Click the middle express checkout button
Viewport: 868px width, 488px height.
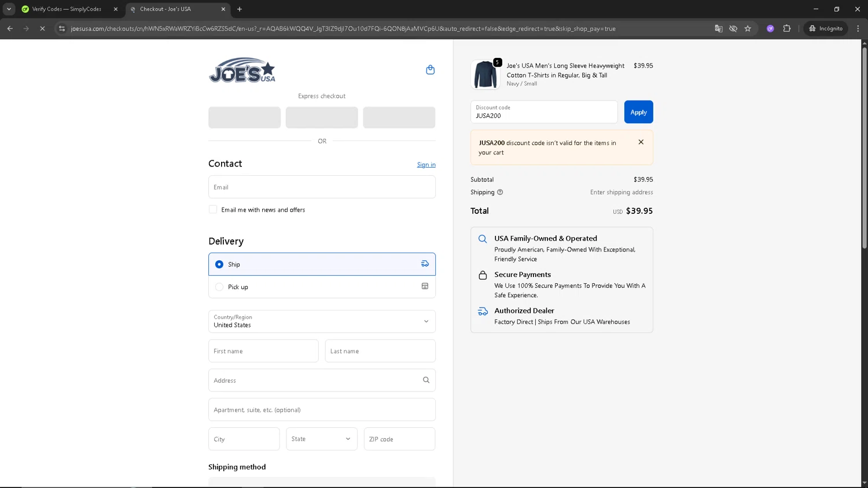click(x=322, y=117)
